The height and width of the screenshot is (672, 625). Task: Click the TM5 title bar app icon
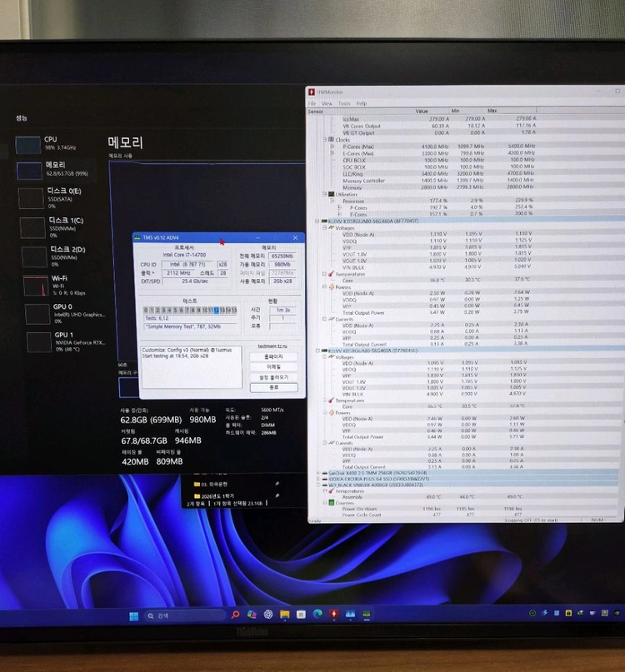[137, 237]
